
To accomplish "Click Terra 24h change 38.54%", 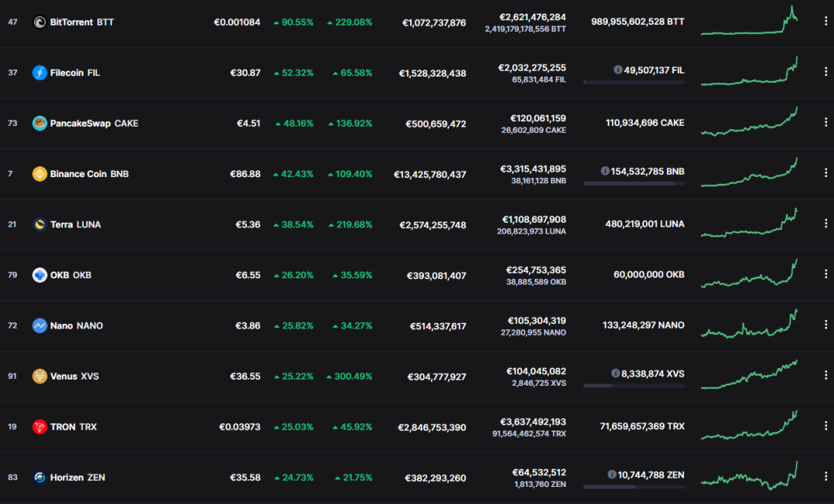I will (294, 225).
